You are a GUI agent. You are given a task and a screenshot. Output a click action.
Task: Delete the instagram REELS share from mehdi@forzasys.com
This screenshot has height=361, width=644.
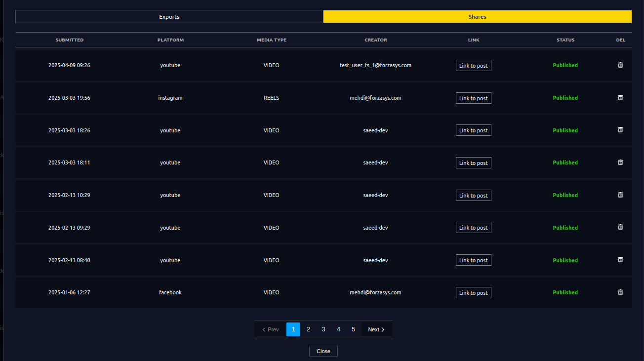(620, 97)
